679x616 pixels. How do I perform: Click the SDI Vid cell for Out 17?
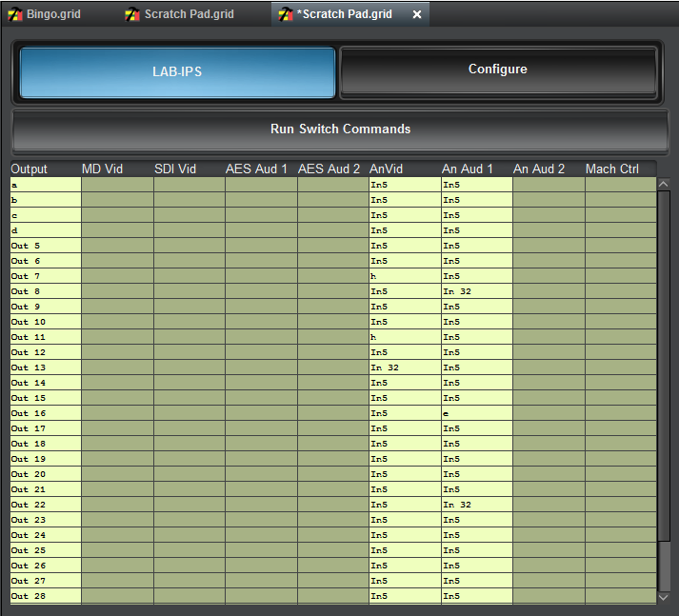pos(190,428)
